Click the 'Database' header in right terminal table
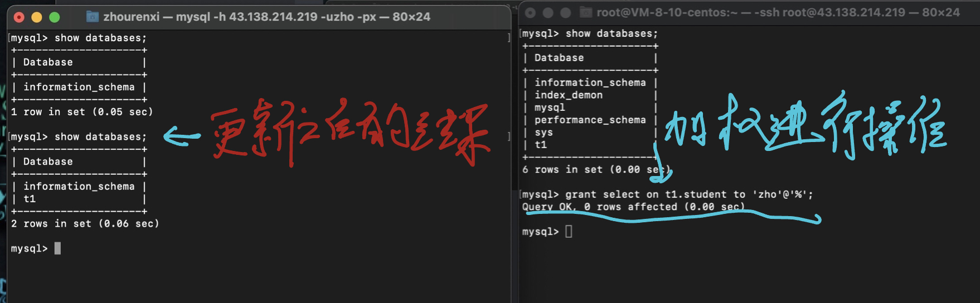Screen dimensions: 980x303 [559, 58]
